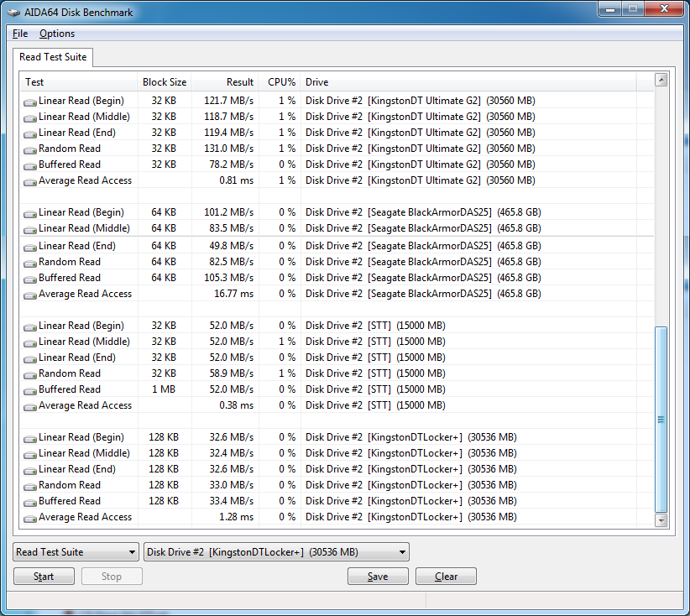Click the scrollbar down arrow
The height and width of the screenshot is (616, 690).
point(661,520)
